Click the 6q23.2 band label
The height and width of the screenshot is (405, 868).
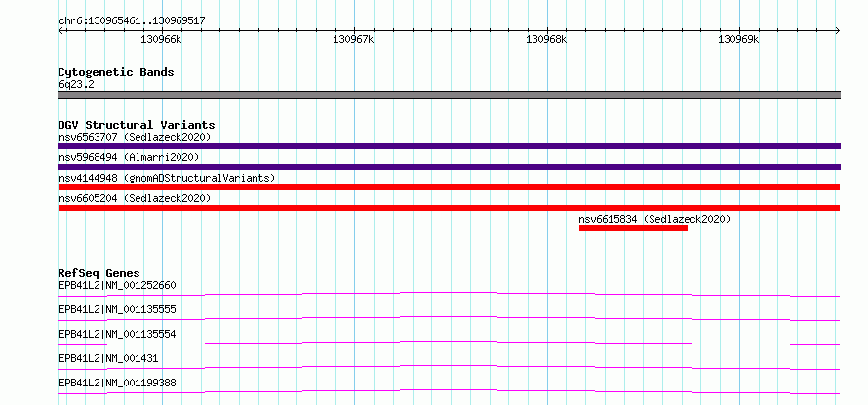pos(76,84)
